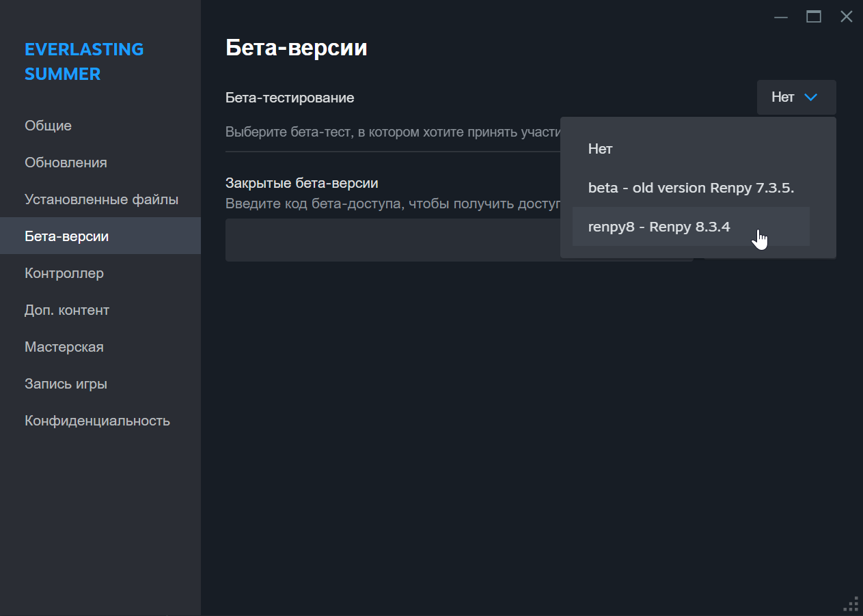Maximize the properties window
Screen dimensions: 863x616
(x=814, y=17)
